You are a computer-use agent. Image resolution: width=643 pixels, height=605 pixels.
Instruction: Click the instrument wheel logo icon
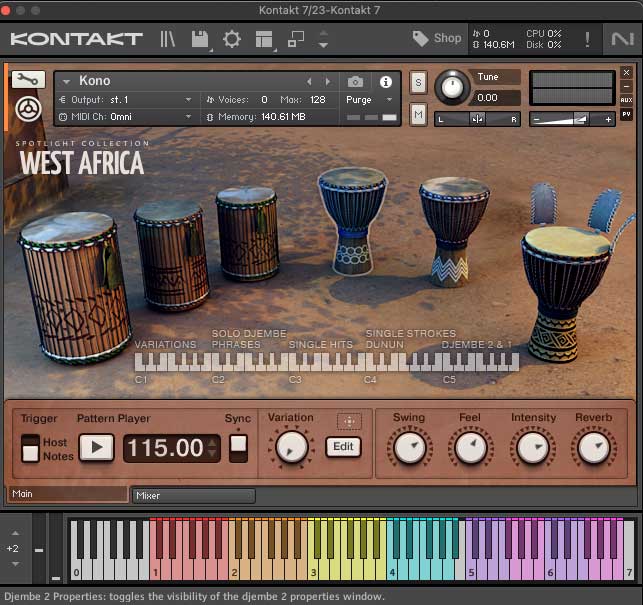[28, 109]
